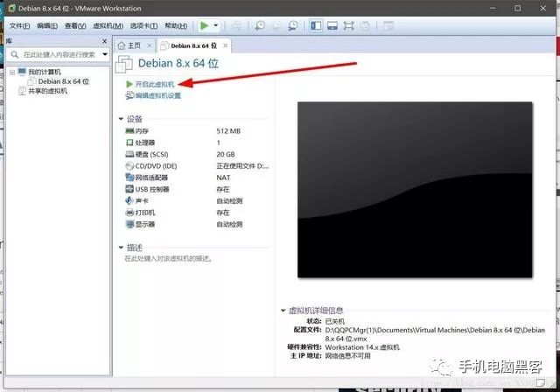The height and width of the screenshot is (392, 560).
Task: Collapse the 设备 section
Action: [121, 119]
